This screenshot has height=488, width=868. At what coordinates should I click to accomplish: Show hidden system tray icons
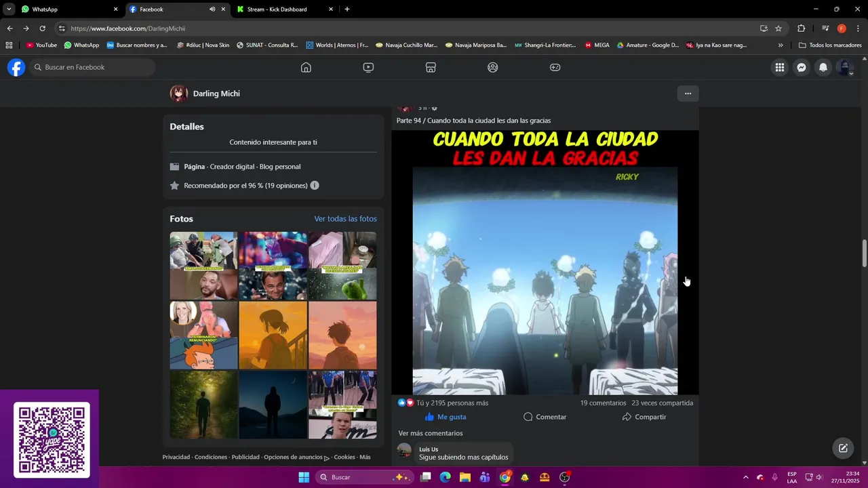[x=746, y=477]
